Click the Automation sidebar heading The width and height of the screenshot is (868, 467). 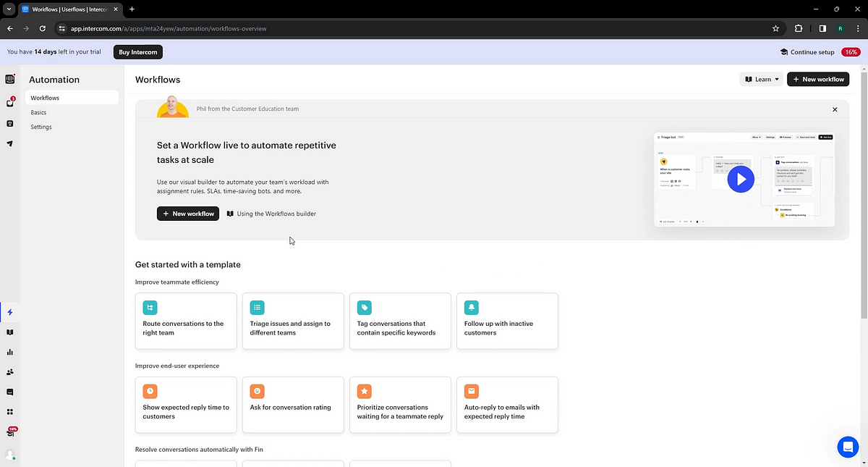coord(54,80)
